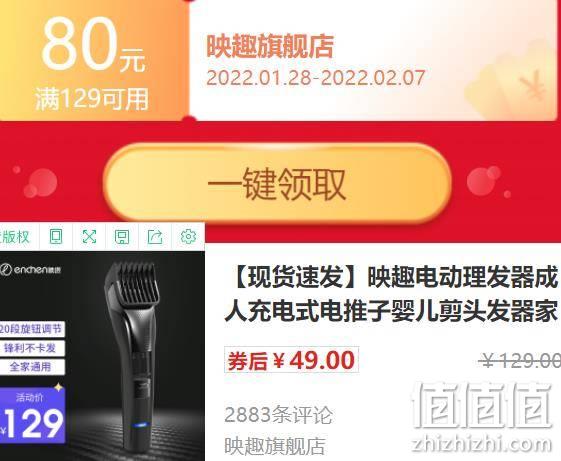Screen dimensions: 561x461
Task: Click the enchen brand logo
Action: click(30, 269)
